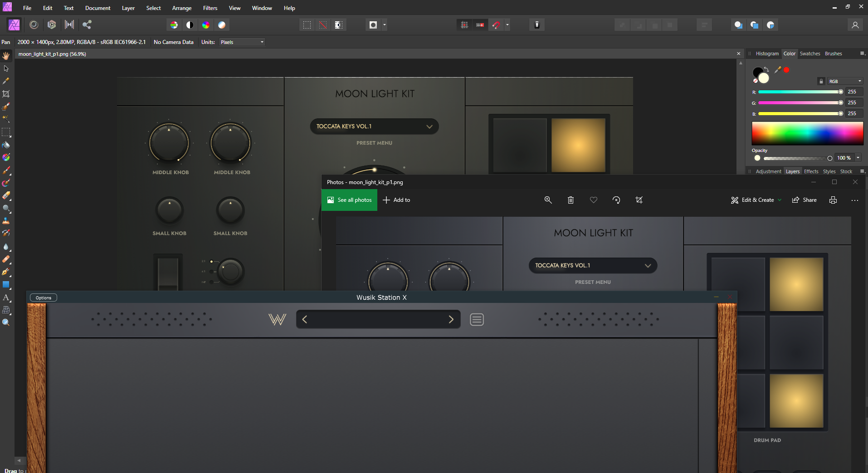The width and height of the screenshot is (868, 473).
Task: Apply Auto Levels from the toolbar
Action: coord(174,25)
